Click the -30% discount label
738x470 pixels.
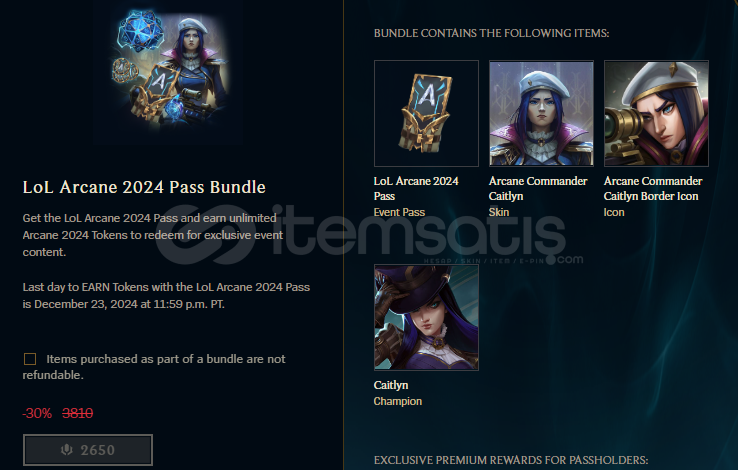[x=37, y=413]
